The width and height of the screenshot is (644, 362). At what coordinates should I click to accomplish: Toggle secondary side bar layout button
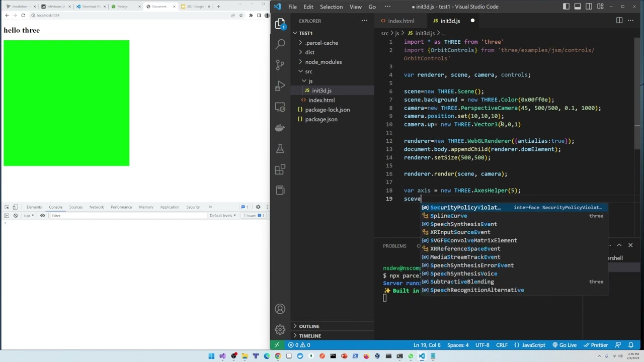click(589, 7)
